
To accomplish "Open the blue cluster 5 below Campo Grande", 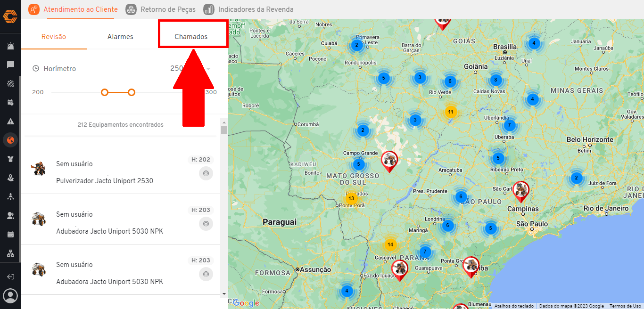I will pyautogui.click(x=359, y=164).
